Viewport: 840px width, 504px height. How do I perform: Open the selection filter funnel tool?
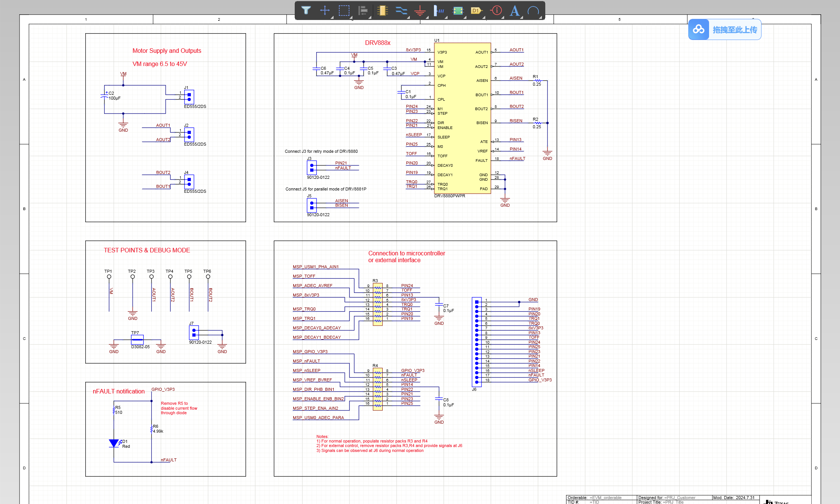[306, 11]
